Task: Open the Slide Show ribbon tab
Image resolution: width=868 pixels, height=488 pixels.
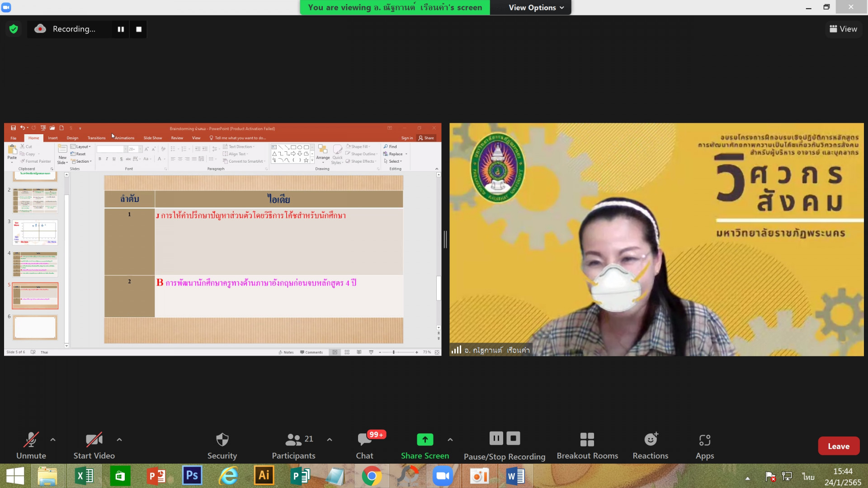Action: coord(153,138)
